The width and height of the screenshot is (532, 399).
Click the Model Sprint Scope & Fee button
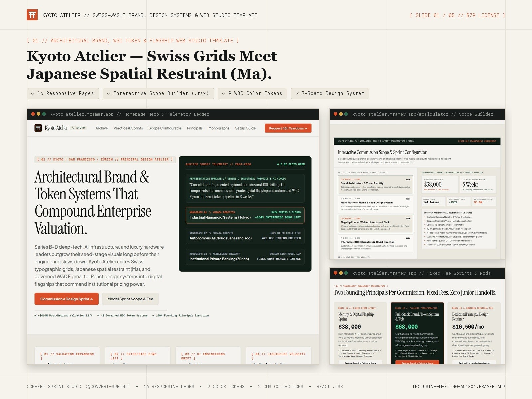130,299
